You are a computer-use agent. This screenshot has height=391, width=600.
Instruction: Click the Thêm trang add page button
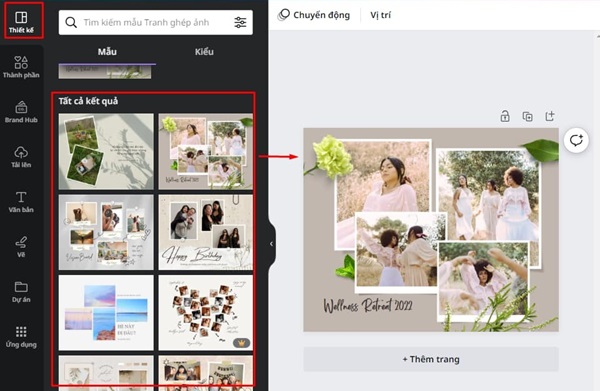(431, 359)
